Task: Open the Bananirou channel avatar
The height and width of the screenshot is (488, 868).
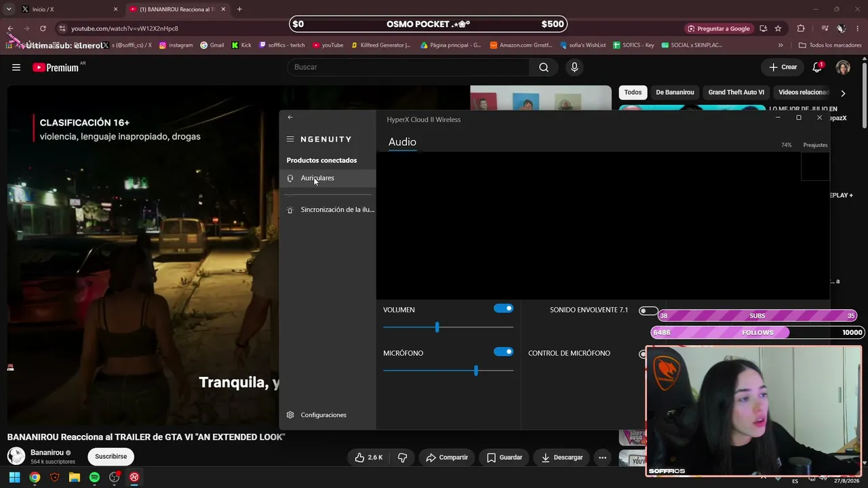Action: [x=16, y=456]
